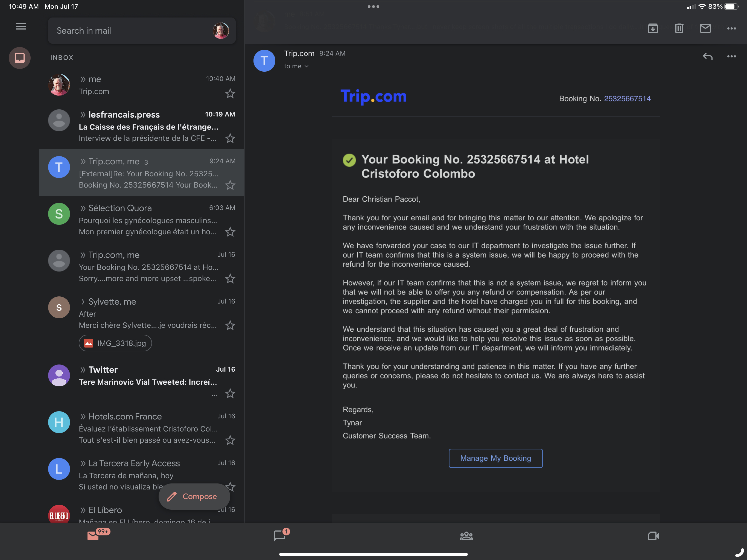This screenshot has height=560, width=747.
Task: Delete email using the trash icon
Action: (x=679, y=28)
